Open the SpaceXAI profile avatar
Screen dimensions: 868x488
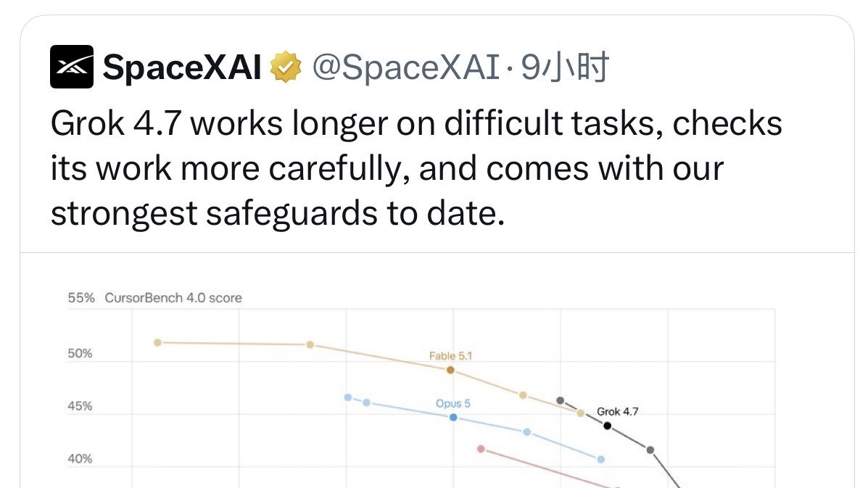point(71,67)
